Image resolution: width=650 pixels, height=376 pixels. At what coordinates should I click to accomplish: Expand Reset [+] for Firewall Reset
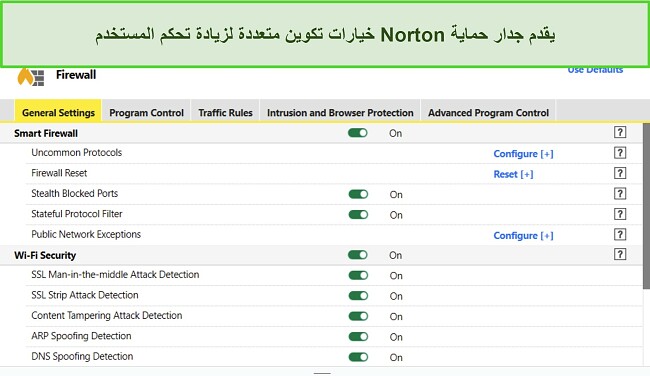pyautogui.click(x=513, y=174)
